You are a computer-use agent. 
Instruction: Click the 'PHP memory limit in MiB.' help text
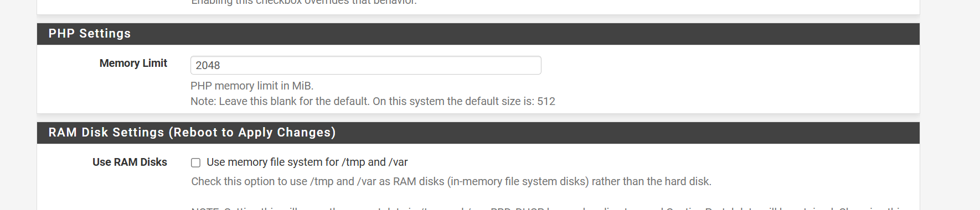(x=252, y=86)
